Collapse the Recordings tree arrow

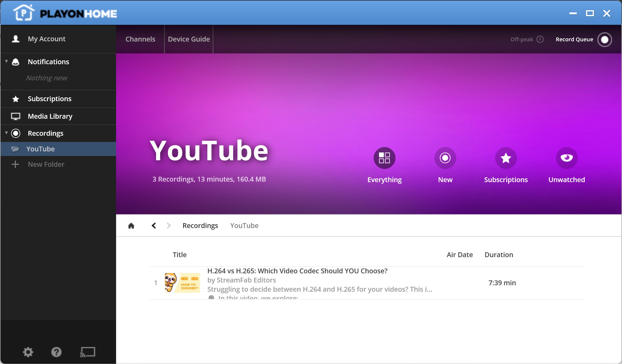tap(6, 133)
